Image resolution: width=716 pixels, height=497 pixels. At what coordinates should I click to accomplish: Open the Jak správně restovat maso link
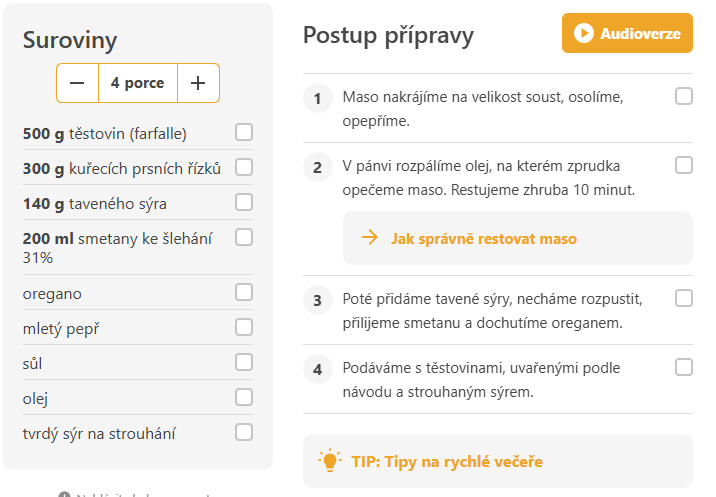click(x=484, y=239)
